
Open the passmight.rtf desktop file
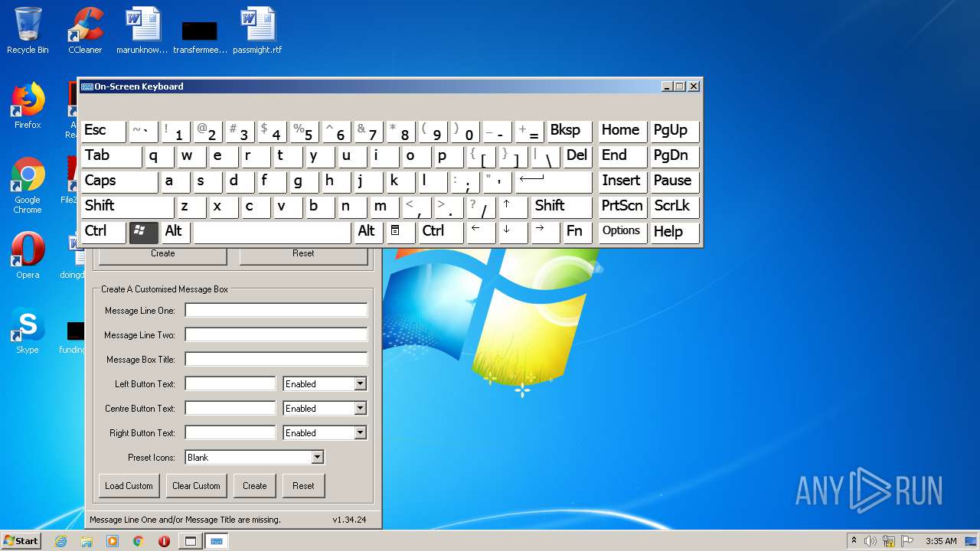(x=257, y=31)
